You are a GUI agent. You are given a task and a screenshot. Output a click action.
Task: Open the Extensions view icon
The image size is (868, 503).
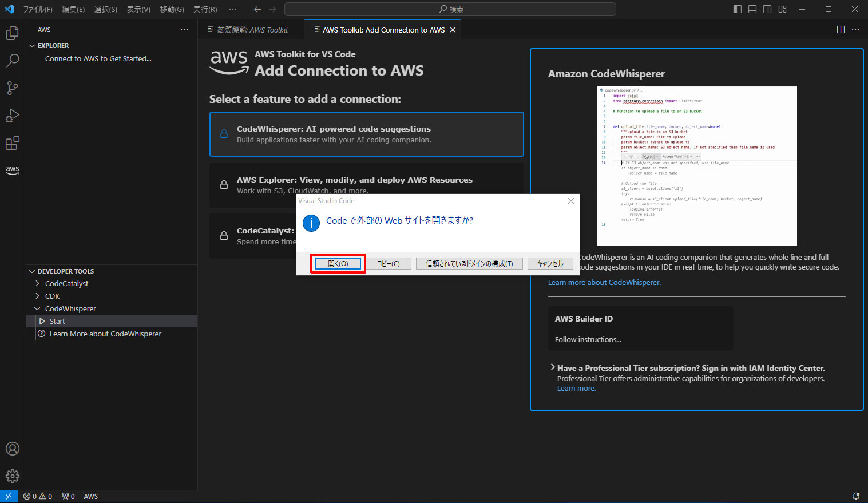(x=13, y=142)
